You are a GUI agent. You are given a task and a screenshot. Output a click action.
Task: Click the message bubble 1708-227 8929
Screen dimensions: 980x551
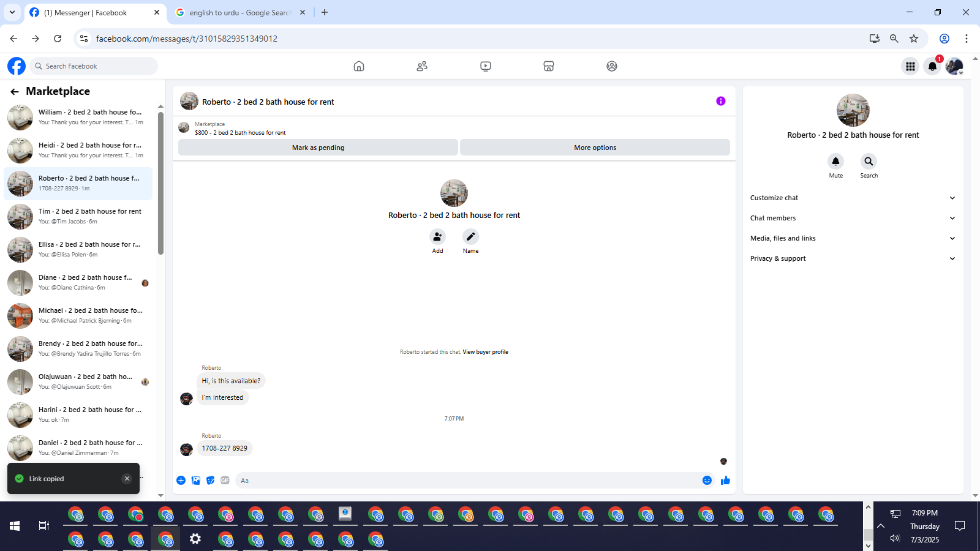tap(225, 448)
